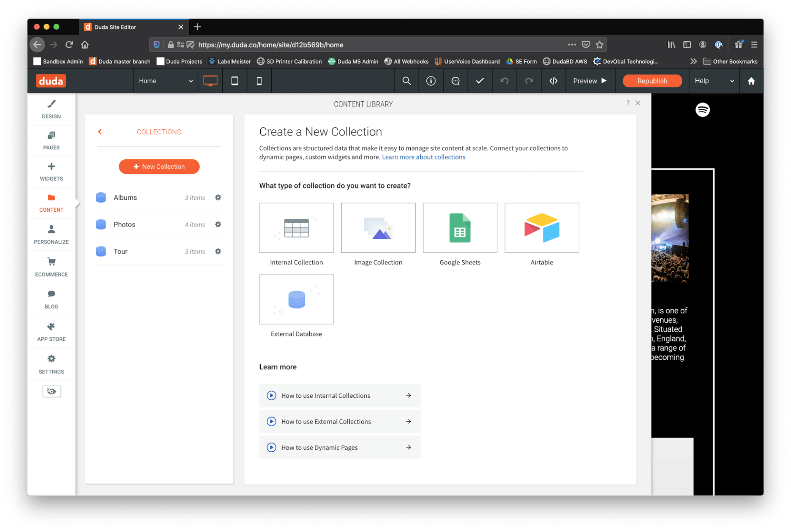Open Learn more about collections link
The width and height of the screenshot is (791, 532).
[x=424, y=157]
